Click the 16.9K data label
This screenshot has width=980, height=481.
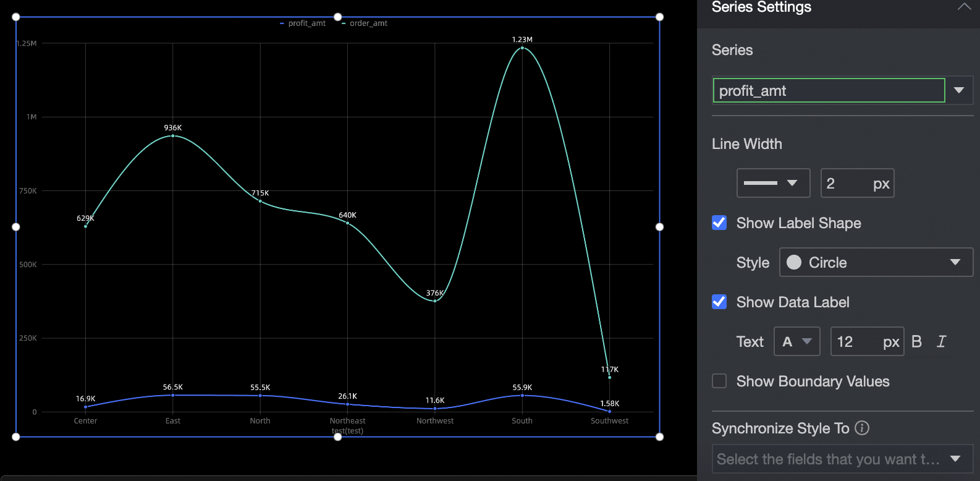[86, 399]
